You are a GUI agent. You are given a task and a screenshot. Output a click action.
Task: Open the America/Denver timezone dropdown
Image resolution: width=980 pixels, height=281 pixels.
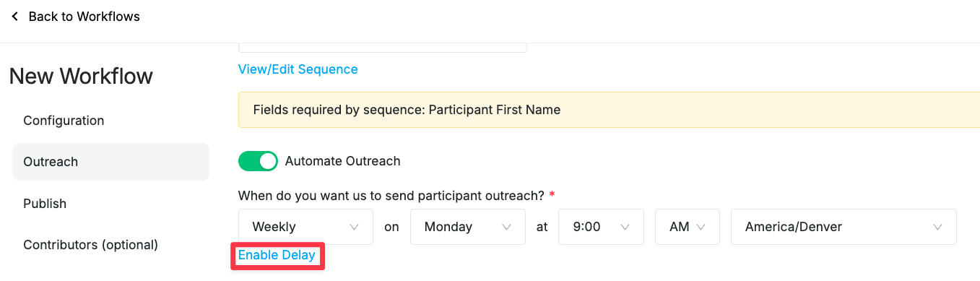(x=844, y=227)
